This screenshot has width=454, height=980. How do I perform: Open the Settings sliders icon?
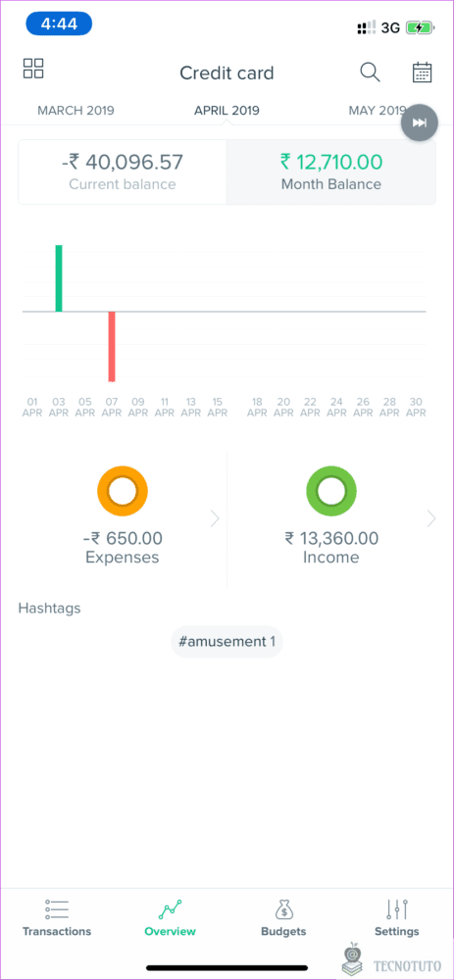click(397, 909)
